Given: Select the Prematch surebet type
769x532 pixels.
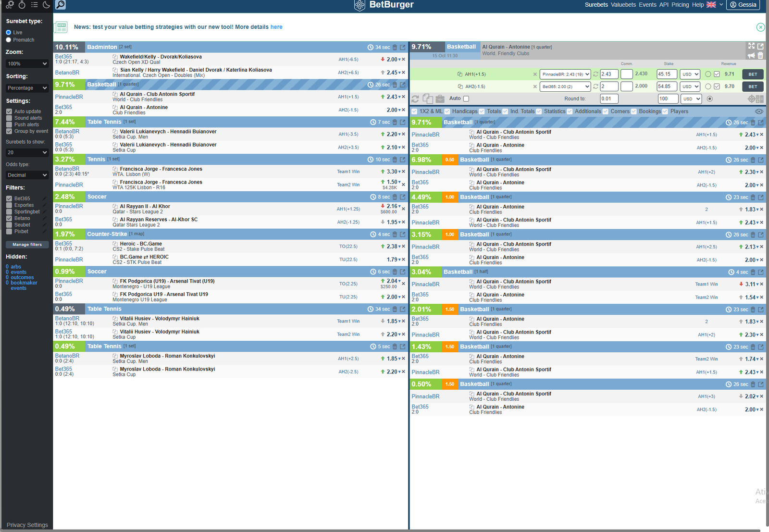Looking at the screenshot, I should click(x=9, y=40).
